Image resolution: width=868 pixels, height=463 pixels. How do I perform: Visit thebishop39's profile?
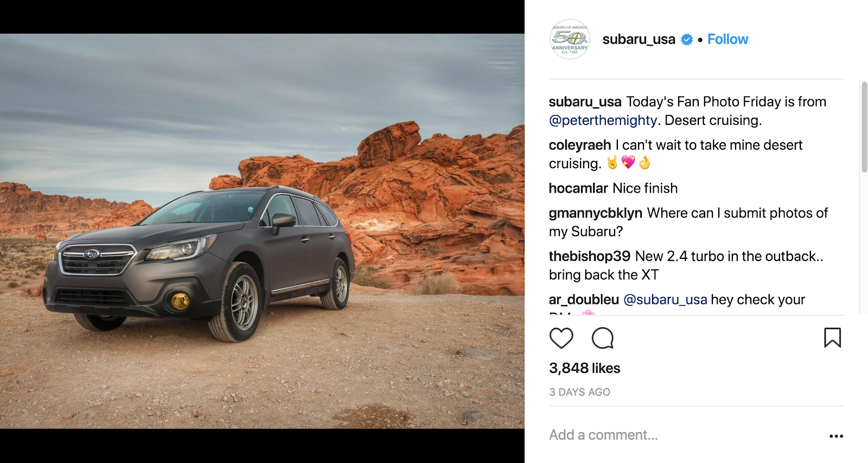[590, 256]
